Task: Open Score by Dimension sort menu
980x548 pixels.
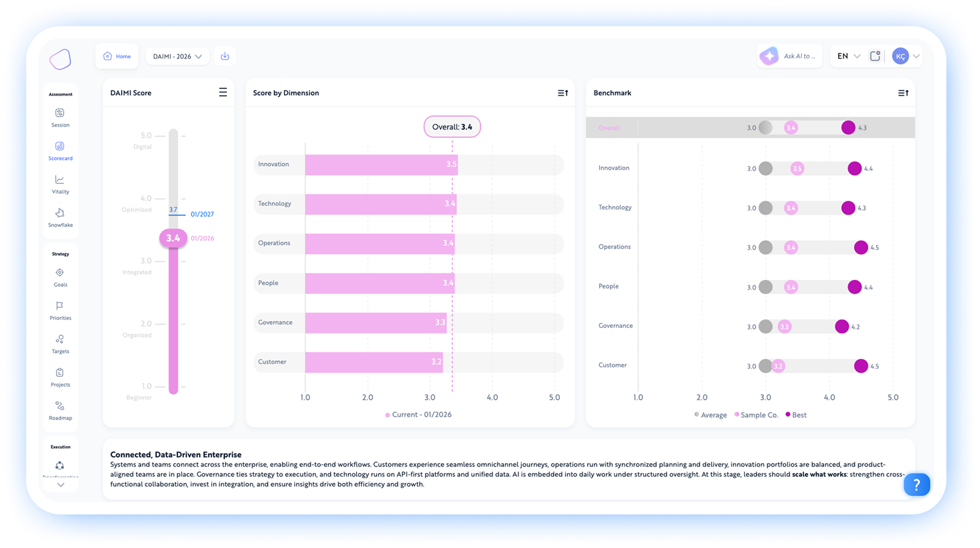Action: click(563, 93)
